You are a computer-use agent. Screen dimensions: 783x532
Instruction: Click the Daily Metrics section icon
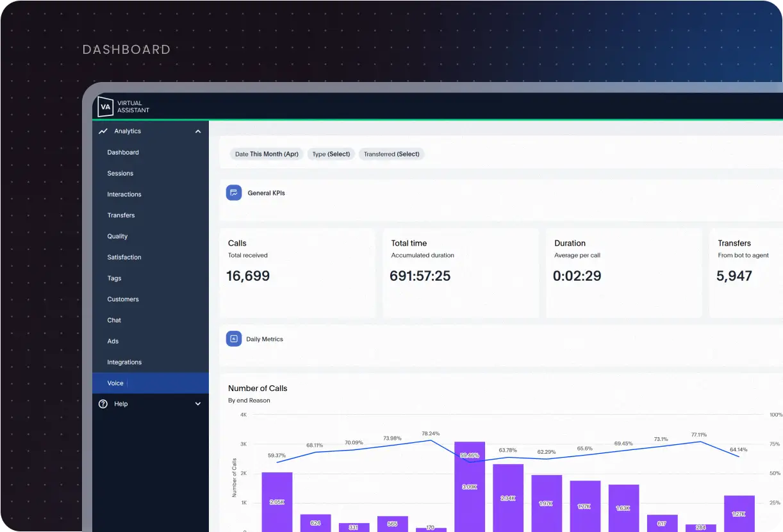pyautogui.click(x=234, y=339)
